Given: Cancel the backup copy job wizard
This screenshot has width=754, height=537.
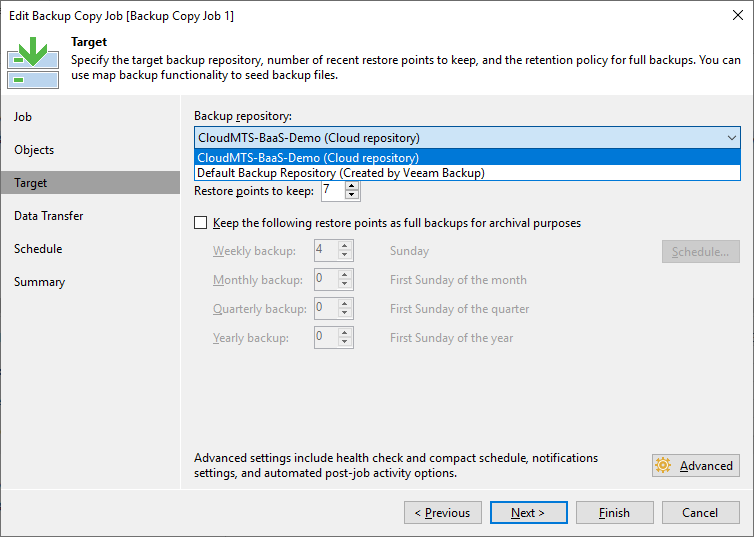Looking at the screenshot, I should tap(700, 513).
